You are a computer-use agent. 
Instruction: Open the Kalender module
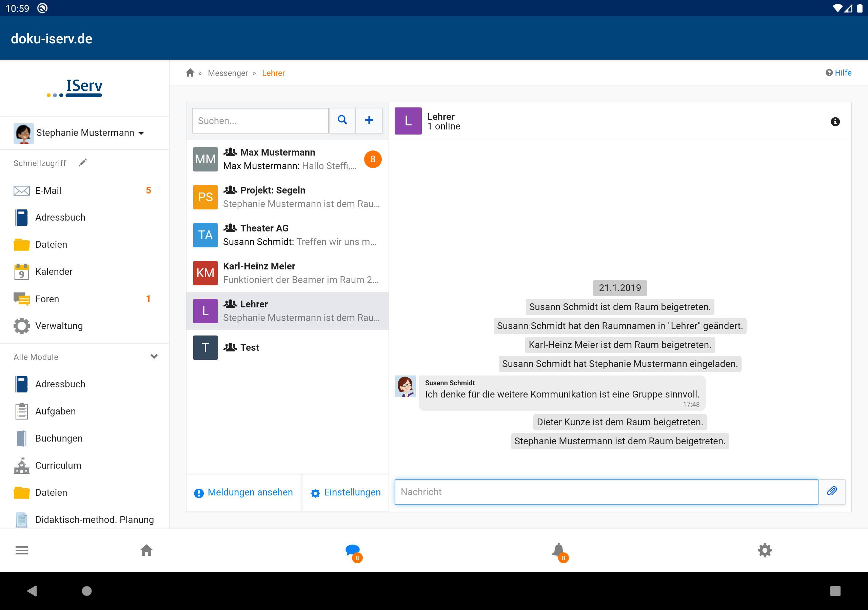(x=84, y=272)
